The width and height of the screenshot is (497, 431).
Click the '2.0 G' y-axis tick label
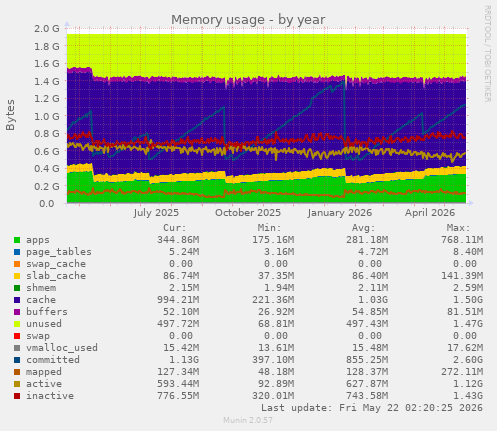coord(47,28)
